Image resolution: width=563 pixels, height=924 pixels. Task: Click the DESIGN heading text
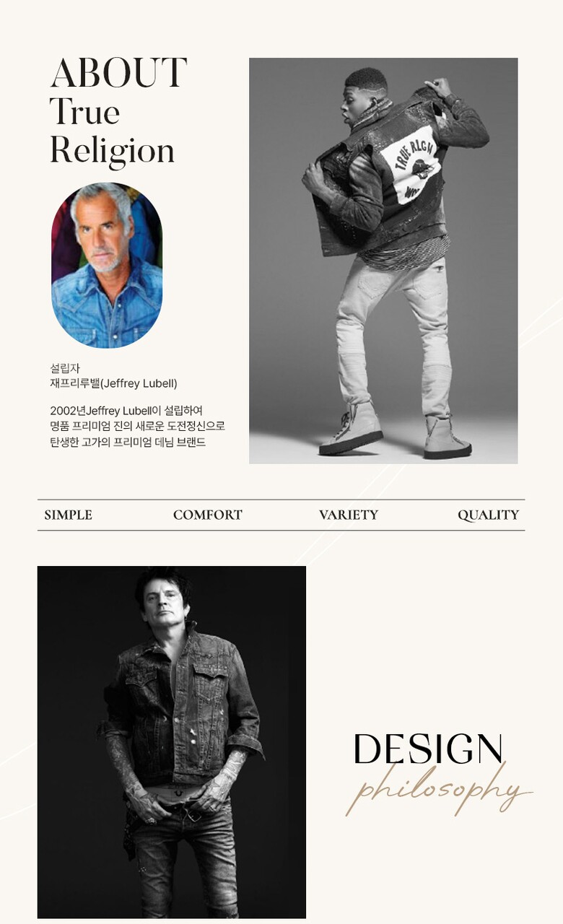click(428, 749)
